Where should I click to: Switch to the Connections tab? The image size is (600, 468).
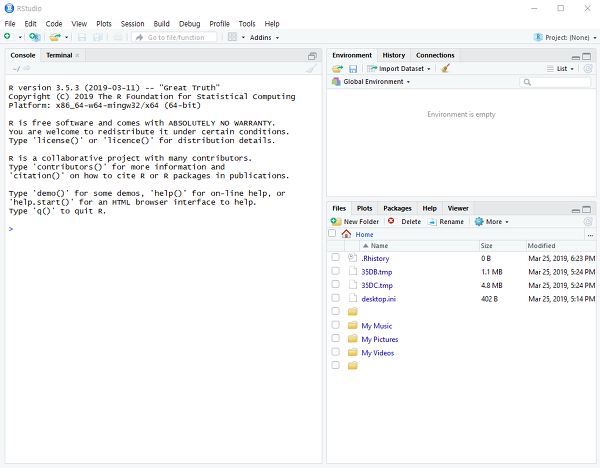(435, 55)
